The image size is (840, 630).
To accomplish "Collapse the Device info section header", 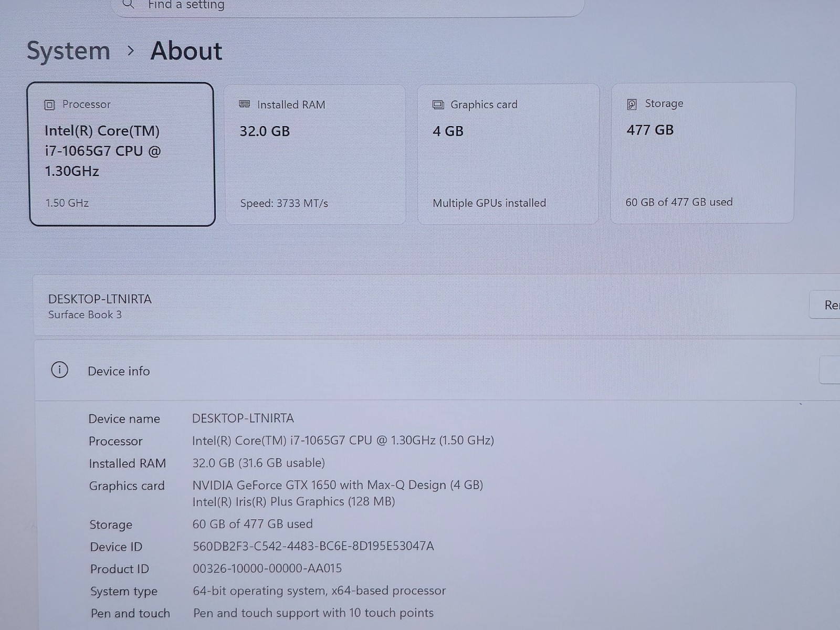I will click(437, 371).
